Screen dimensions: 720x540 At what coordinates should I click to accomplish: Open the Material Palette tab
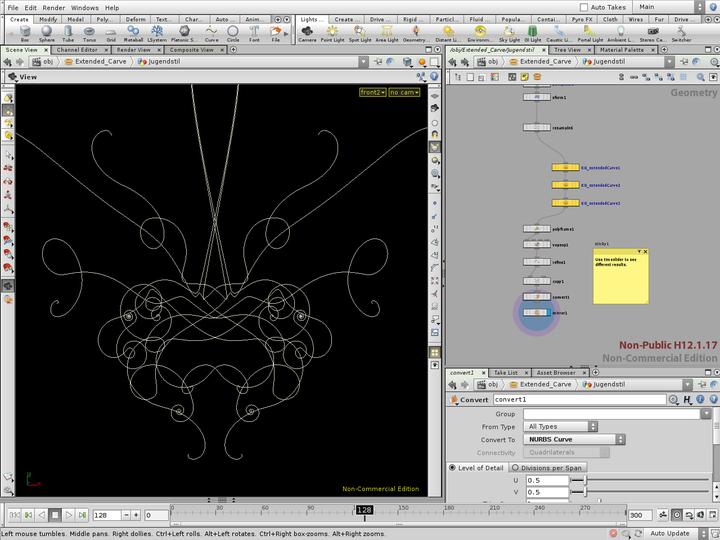[x=622, y=50]
